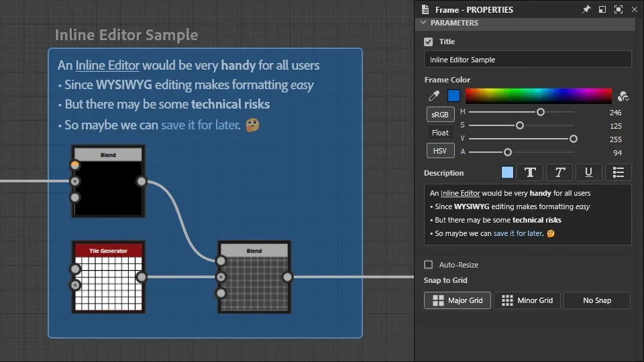Click the bottom input connector of top Blend
The image size is (644, 362).
point(74,197)
